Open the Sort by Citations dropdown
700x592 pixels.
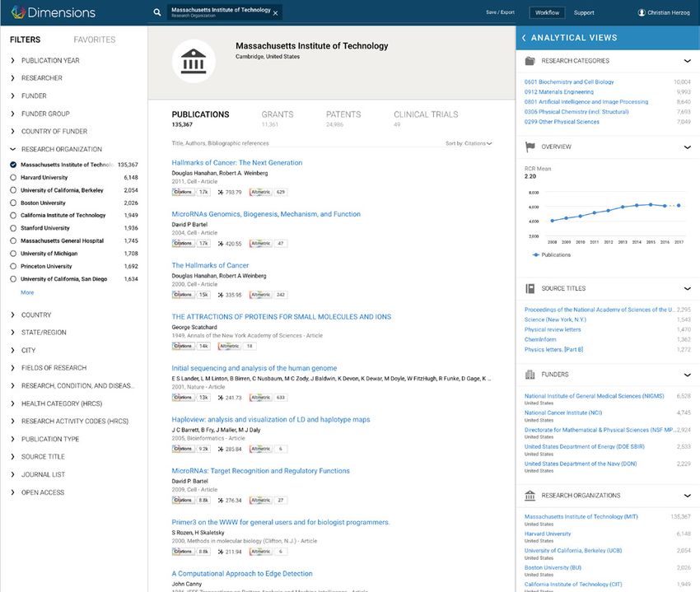point(469,144)
